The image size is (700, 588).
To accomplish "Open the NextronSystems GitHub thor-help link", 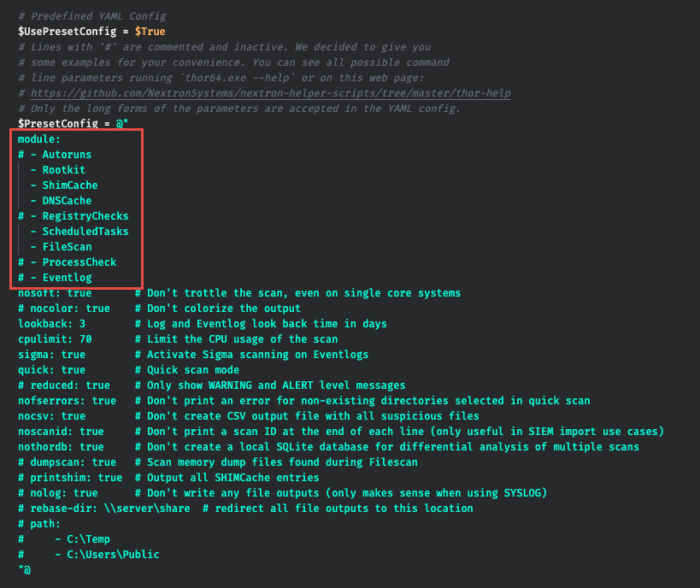I will coord(270,92).
